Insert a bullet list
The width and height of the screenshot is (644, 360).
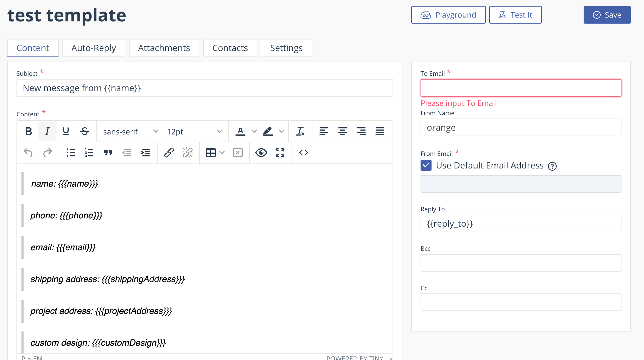71,153
